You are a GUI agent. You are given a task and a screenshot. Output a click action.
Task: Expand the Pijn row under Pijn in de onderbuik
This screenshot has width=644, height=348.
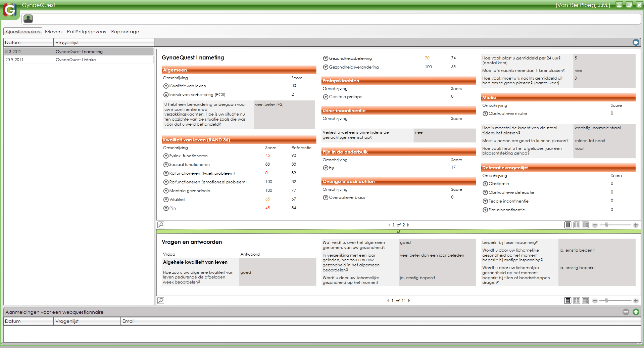[326, 168]
